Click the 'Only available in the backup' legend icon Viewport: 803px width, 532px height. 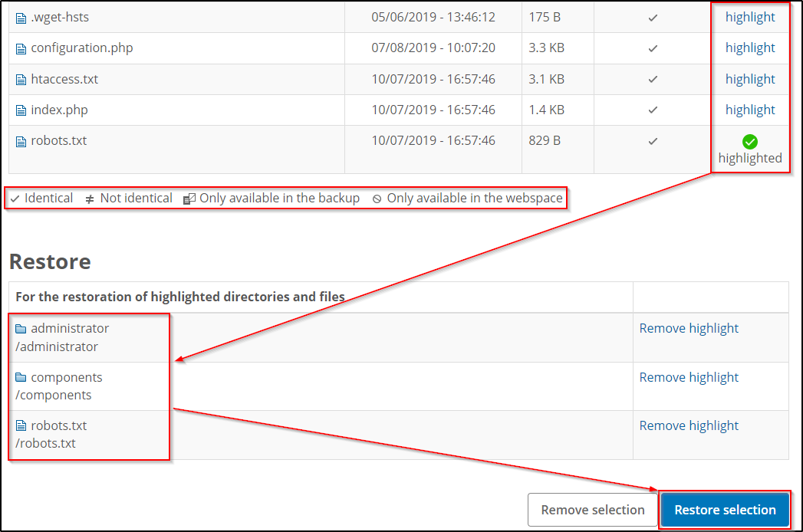[189, 198]
